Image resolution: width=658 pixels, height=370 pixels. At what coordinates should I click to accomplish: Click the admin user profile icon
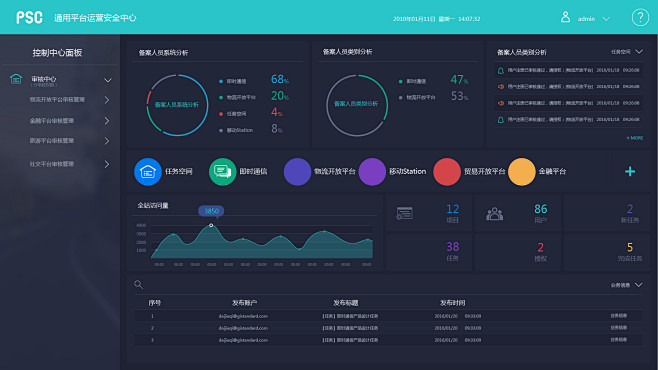[565, 17]
